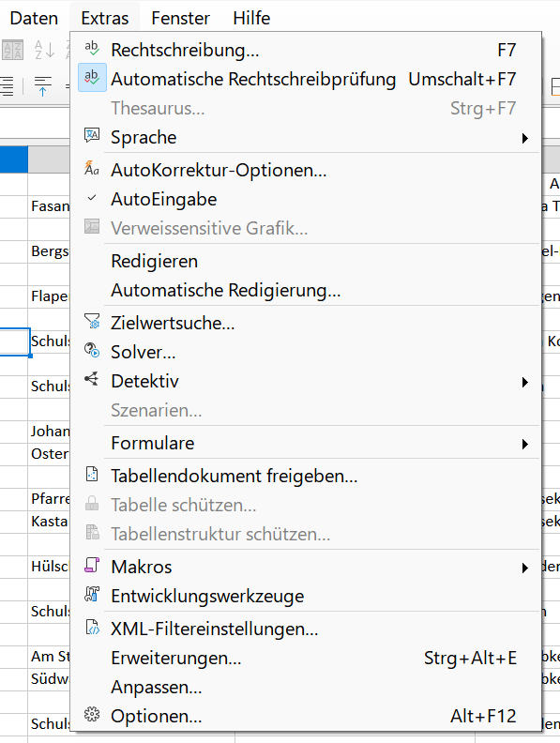Choose Anpassen... menu entry

tap(306, 687)
